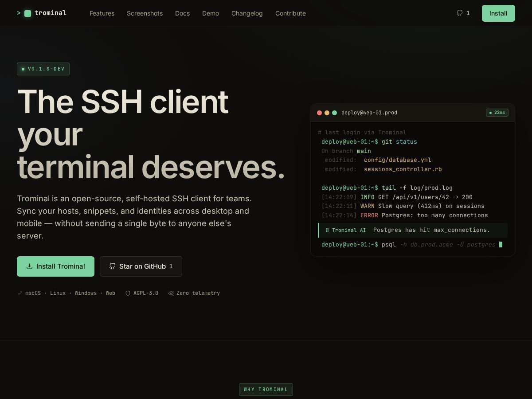Click the Postgres has hit max_connections message
The height and width of the screenshot is (399, 532).
point(432,230)
